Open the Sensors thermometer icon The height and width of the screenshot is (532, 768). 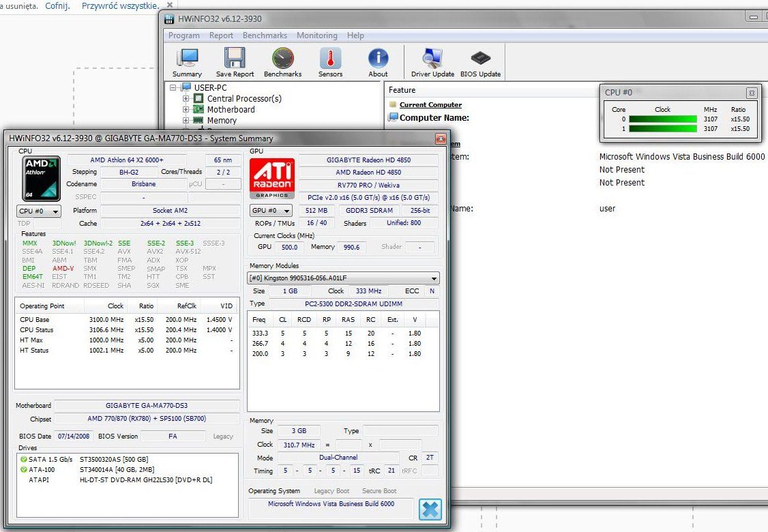(330, 58)
